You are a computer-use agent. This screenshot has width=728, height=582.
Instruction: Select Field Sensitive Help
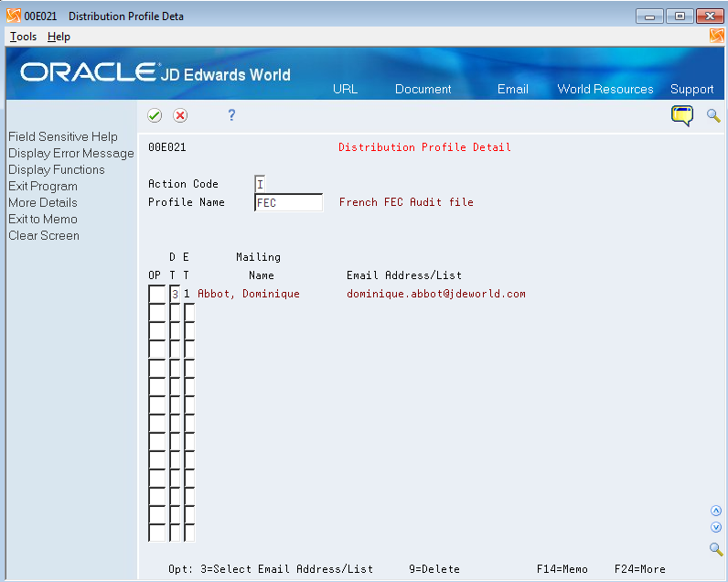[63, 136]
